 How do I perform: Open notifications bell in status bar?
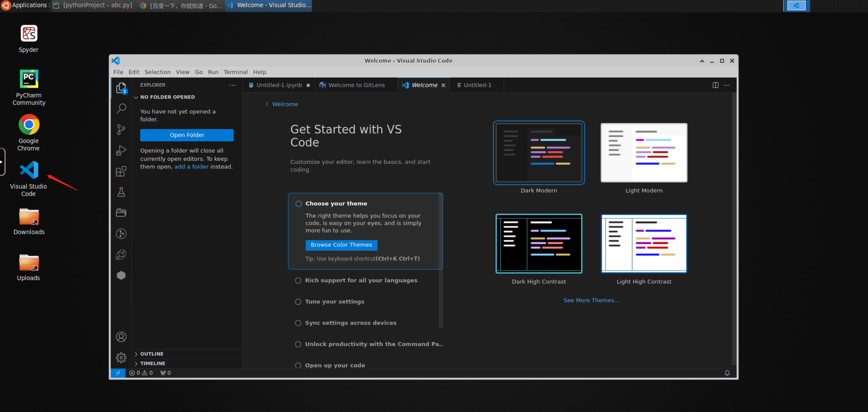727,373
